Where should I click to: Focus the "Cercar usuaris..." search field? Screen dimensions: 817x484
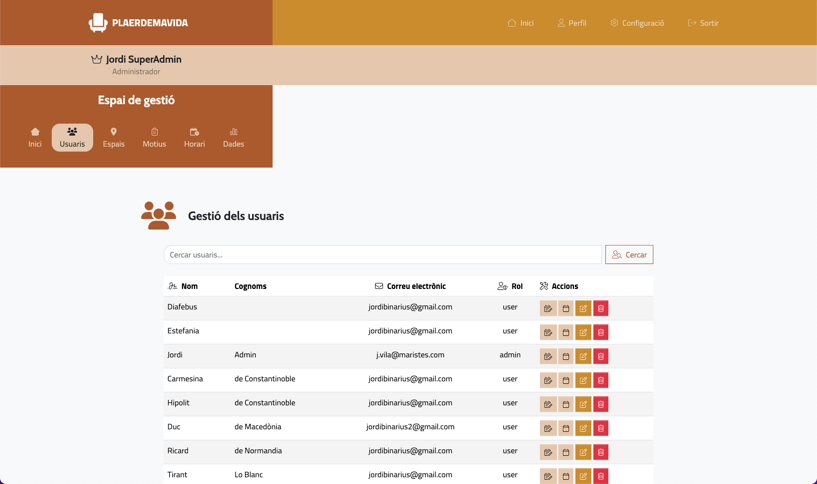[382, 255]
